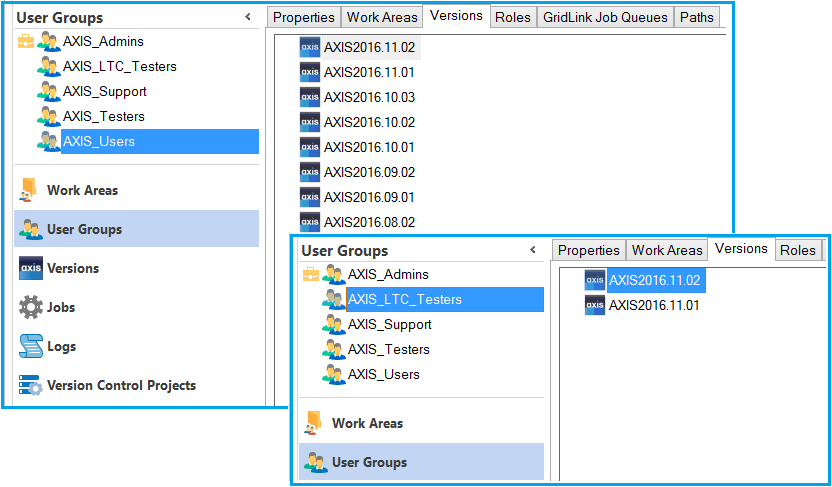The image size is (832, 487).
Task: Go to Version Control Projects section
Action: 136,385
